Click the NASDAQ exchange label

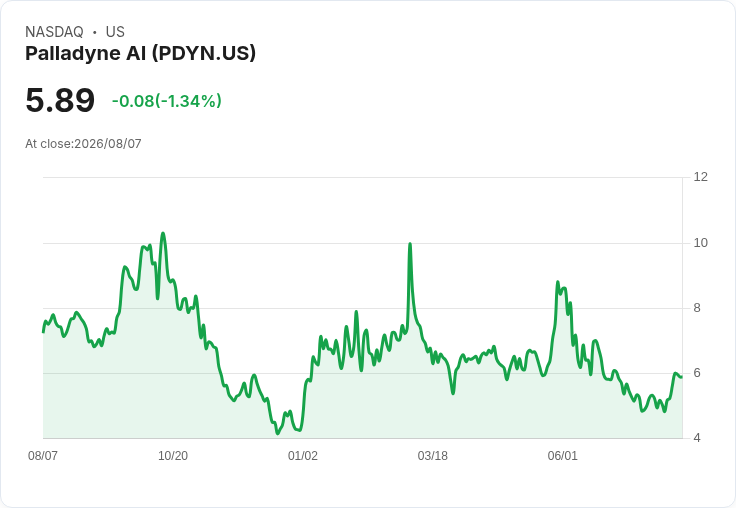click(54, 32)
